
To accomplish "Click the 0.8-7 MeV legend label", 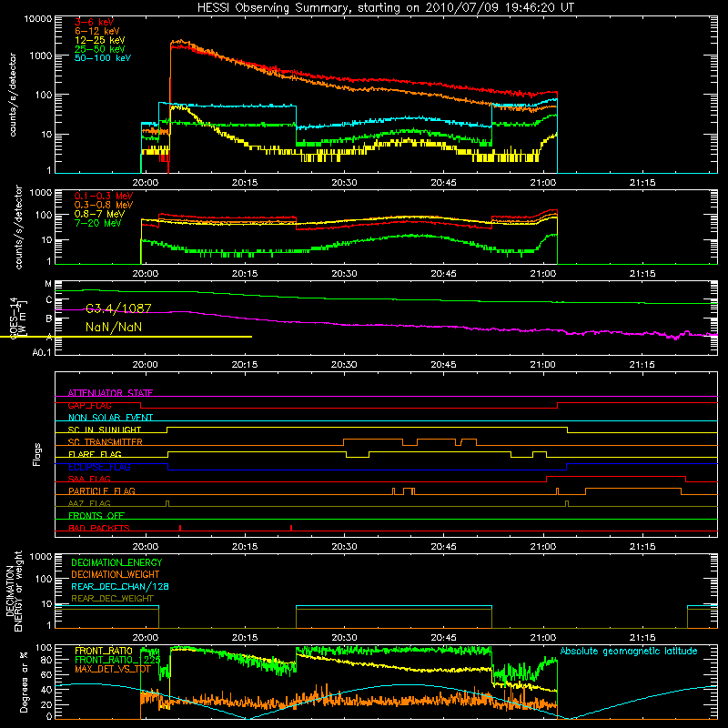I will tap(100, 214).
